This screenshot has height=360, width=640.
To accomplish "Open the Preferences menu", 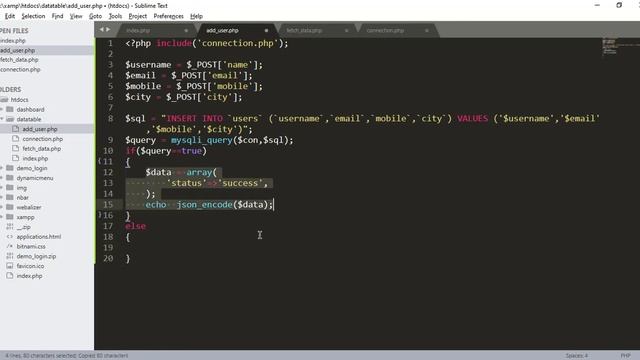I will coord(168,16).
